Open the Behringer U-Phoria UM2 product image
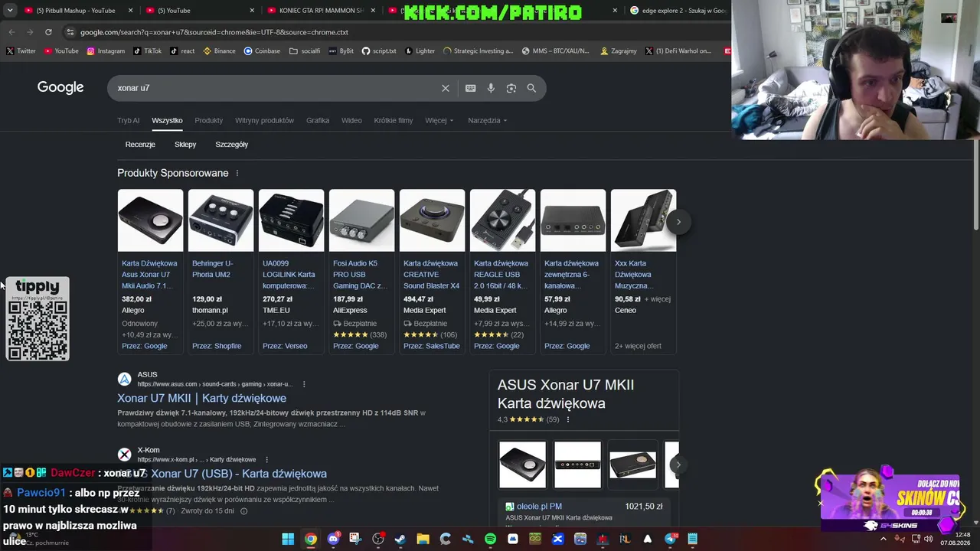The height and width of the screenshot is (551, 980). click(220, 220)
